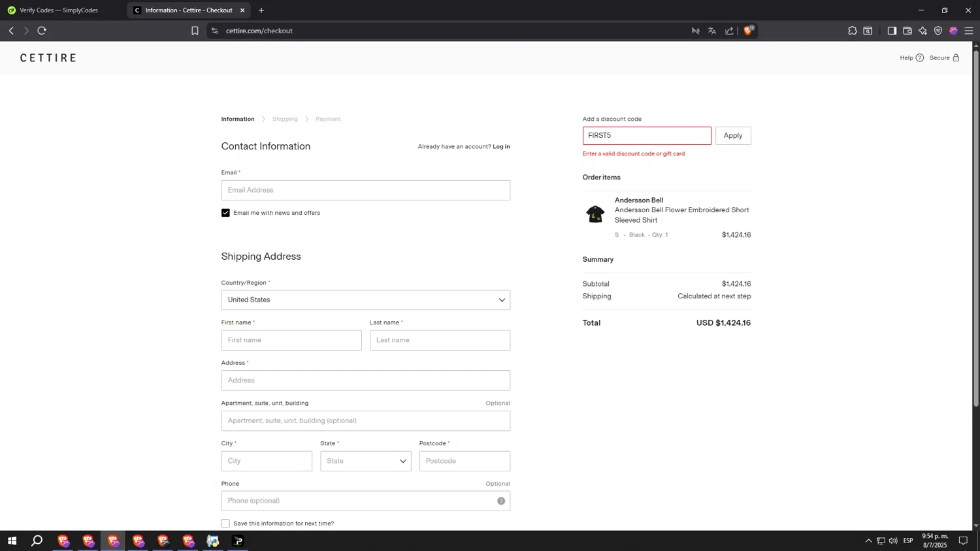Open volume control in system tray

click(x=893, y=541)
